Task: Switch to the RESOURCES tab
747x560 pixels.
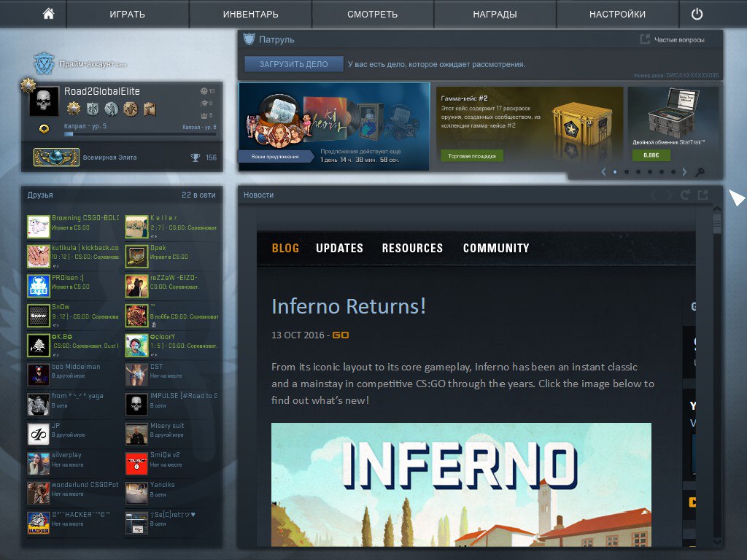Action: (412, 248)
